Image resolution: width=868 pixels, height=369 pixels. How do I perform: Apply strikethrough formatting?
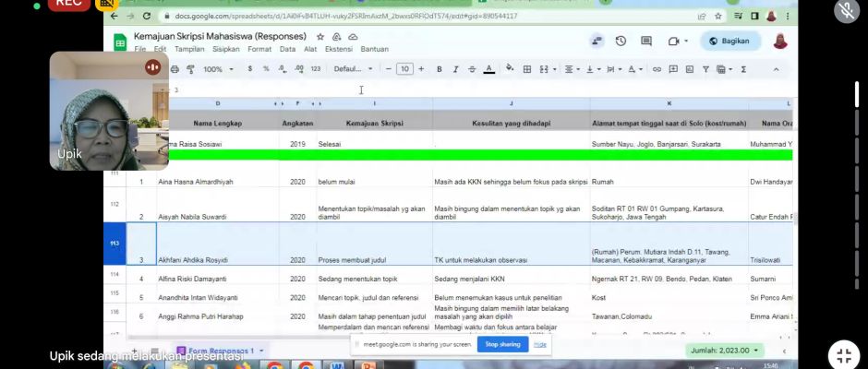coord(471,69)
